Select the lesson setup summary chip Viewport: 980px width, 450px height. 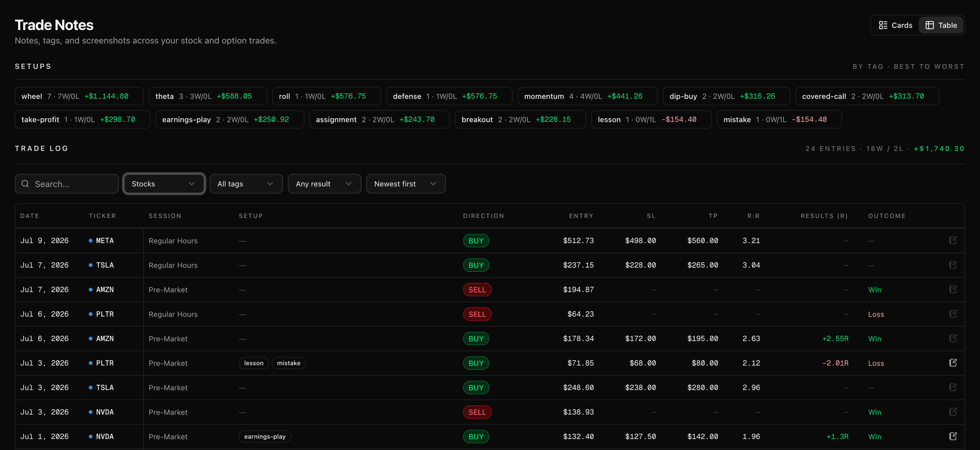(651, 119)
